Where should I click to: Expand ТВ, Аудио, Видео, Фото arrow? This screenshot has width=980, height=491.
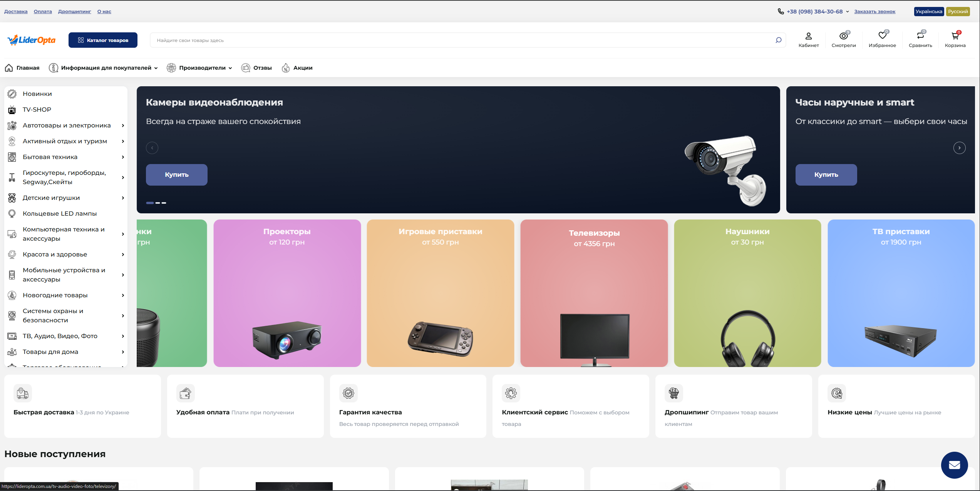tap(123, 336)
